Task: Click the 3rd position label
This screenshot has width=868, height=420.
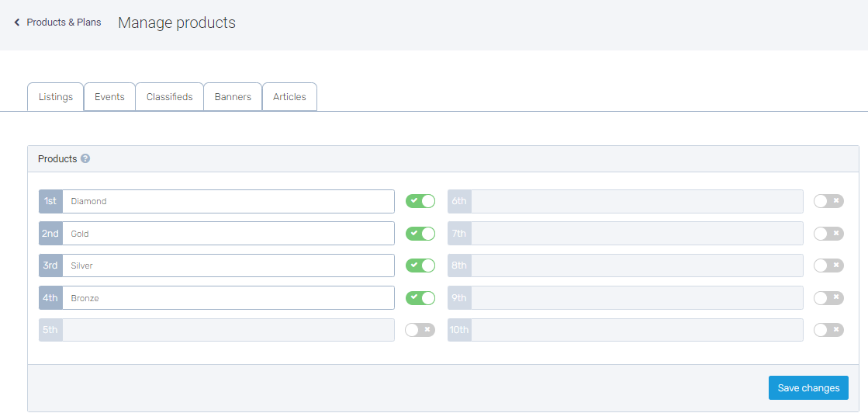Action: 50,266
